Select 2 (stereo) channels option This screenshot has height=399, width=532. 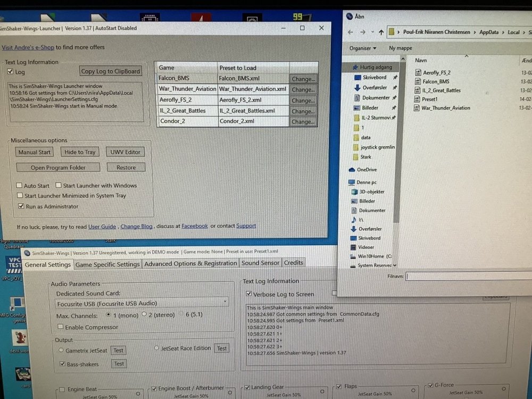[144, 314]
